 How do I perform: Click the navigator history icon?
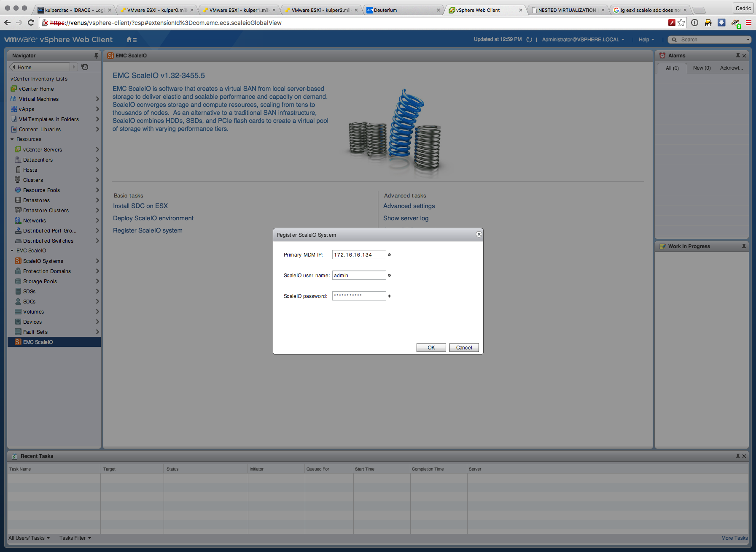click(85, 67)
